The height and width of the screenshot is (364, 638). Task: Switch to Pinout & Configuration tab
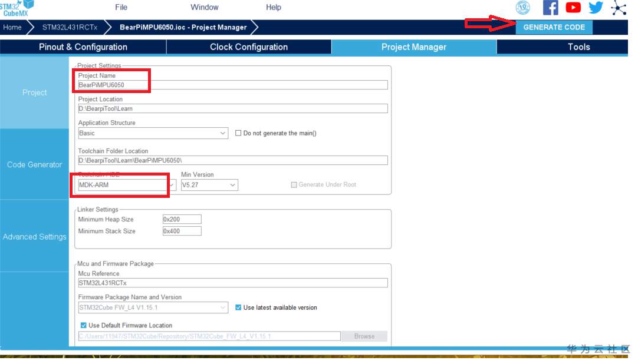83,47
